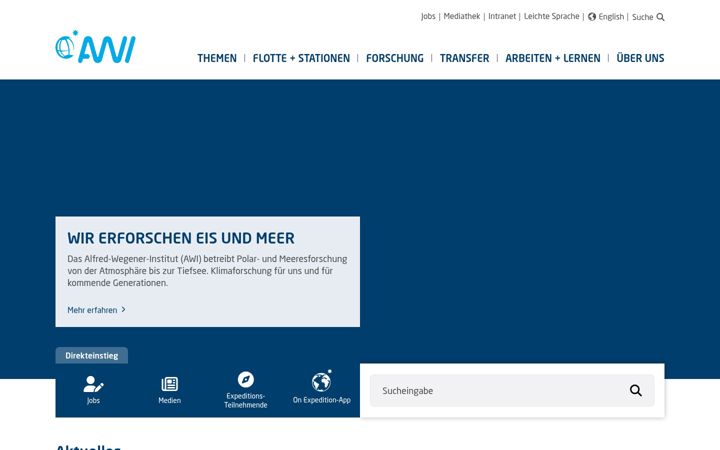Screen dimensions: 720x450
Task: Open the Medien newspaper icon
Action: 169,384
